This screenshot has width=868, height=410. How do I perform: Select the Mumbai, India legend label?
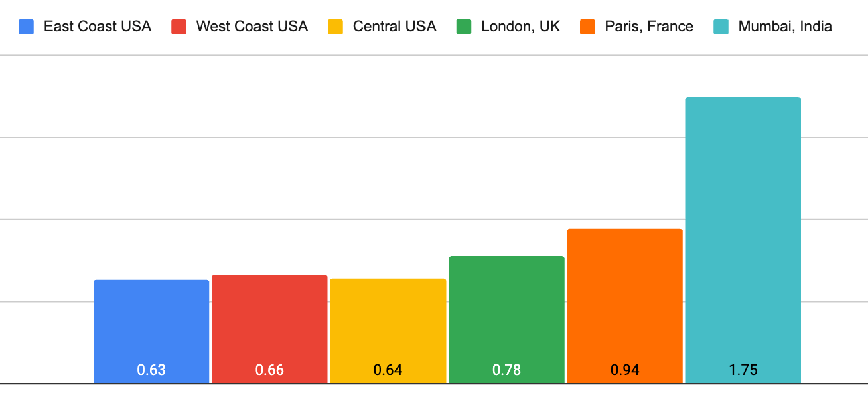coord(784,27)
